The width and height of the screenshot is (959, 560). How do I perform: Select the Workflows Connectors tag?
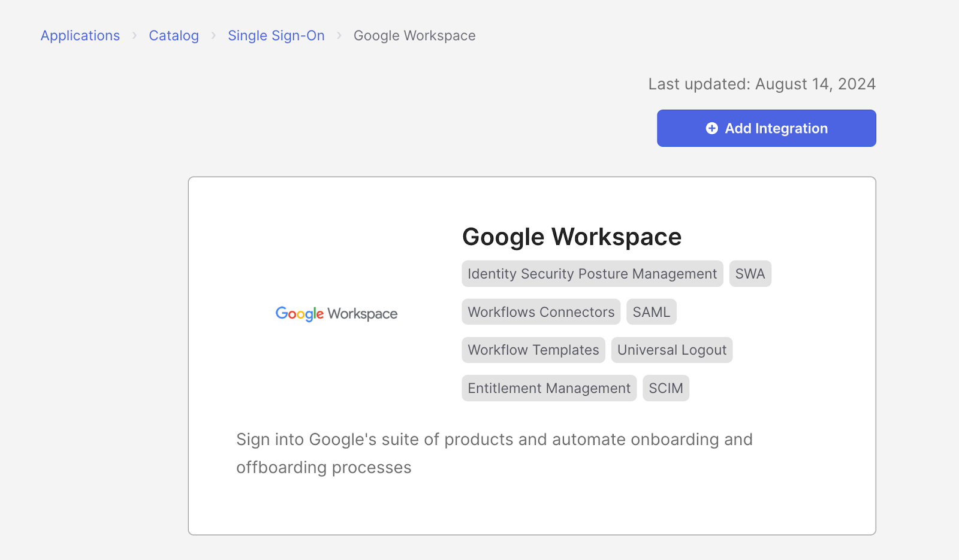point(540,311)
